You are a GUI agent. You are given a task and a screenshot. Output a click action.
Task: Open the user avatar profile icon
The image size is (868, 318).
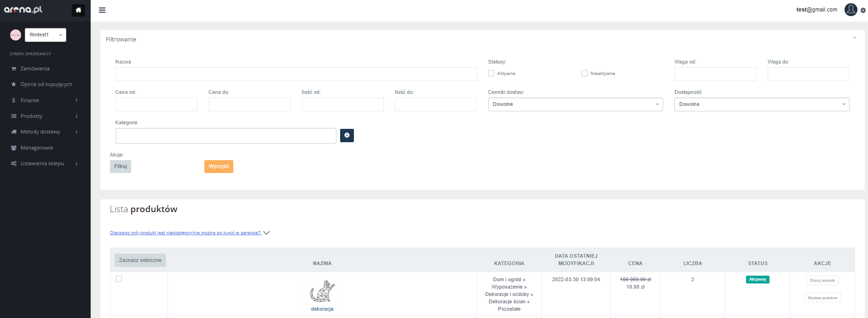point(851,9)
